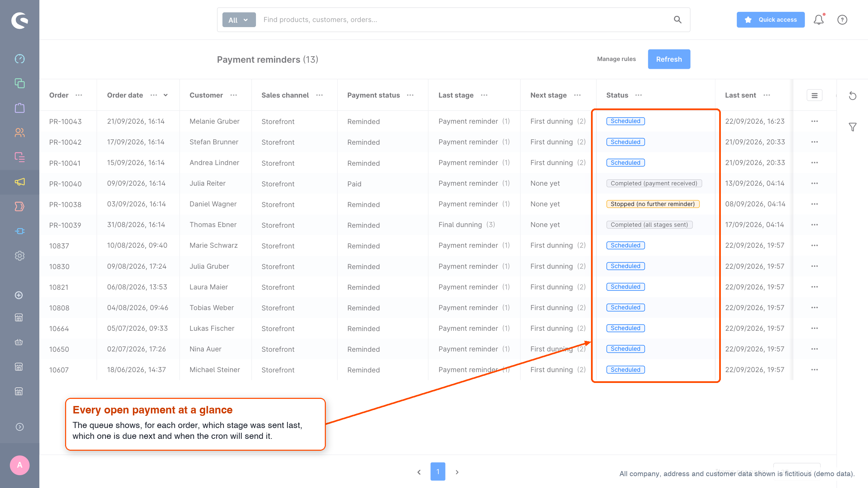Open Status column options menu
The image size is (868, 488).
[x=639, y=95]
